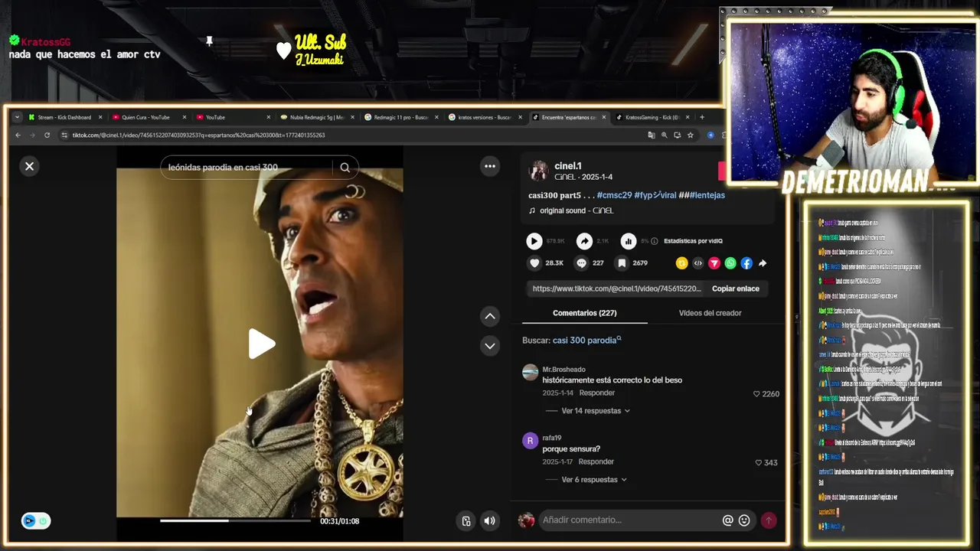This screenshot has width=980, height=551.
Task: Open more share options with the arrow icon
Action: (x=763, y=263)
